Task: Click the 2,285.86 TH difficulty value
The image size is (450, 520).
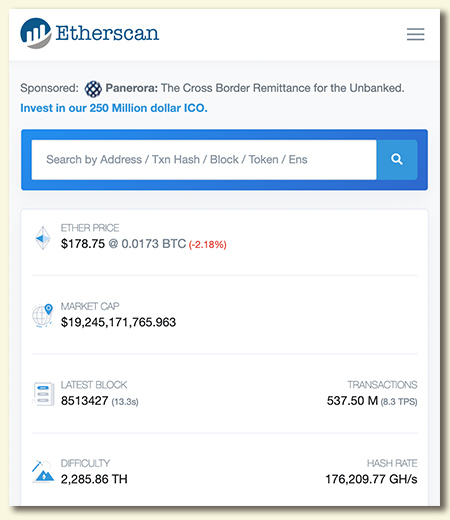Action: pyautogui.click(x=94, y=479)
